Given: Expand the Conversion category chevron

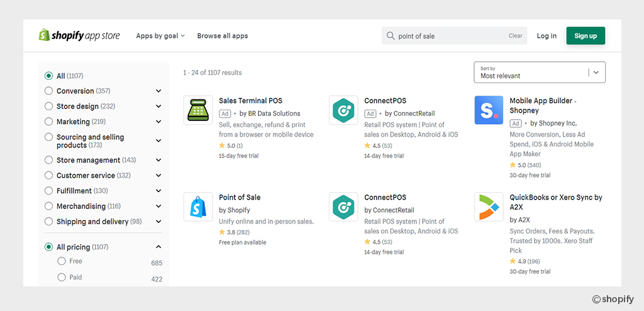Looking at the screenshot, I should (158, 91).
